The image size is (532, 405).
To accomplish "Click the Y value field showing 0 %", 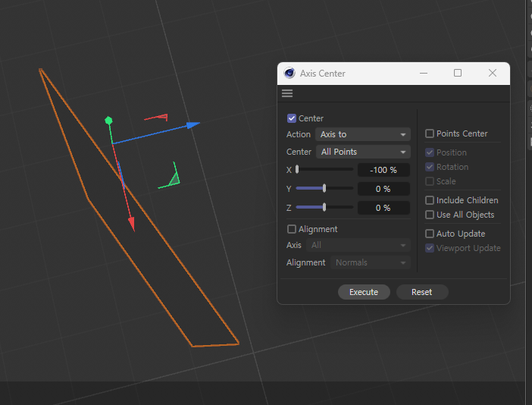I will [383, 189].
